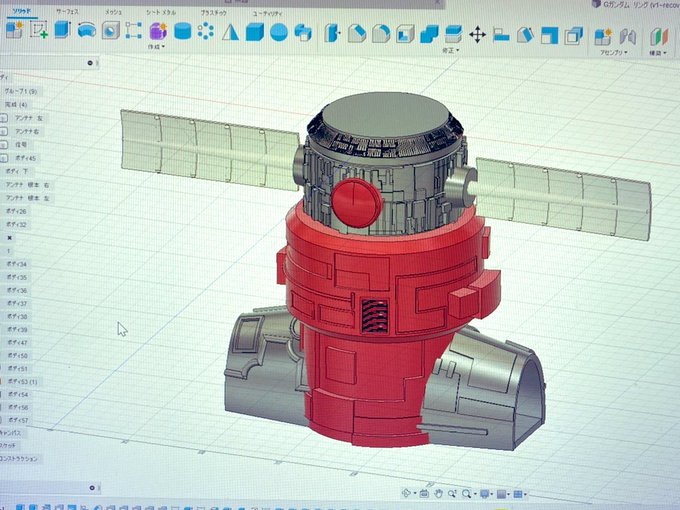Select the Circular Pattern dots icon
The image size is (680, 510).
point(206,32)
